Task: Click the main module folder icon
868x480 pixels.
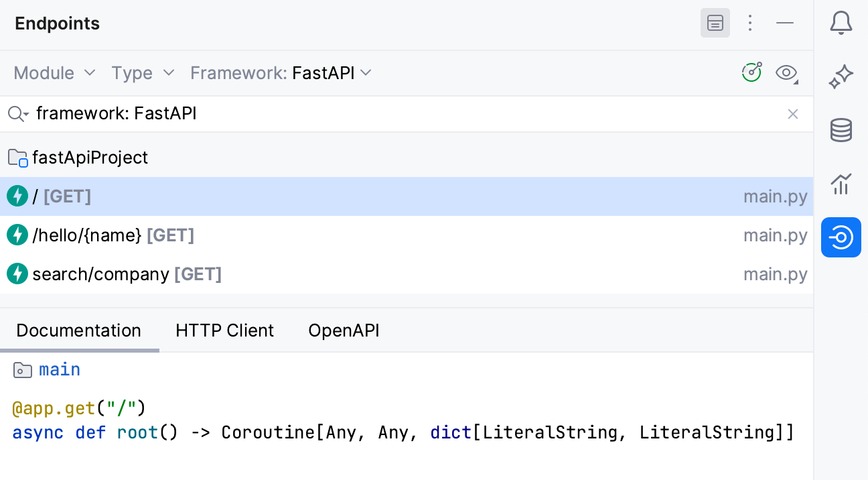Action: [x=23, y=370]
